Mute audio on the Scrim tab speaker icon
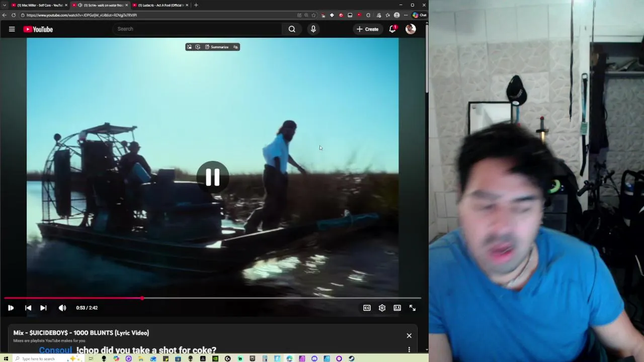 click(80, 5)
